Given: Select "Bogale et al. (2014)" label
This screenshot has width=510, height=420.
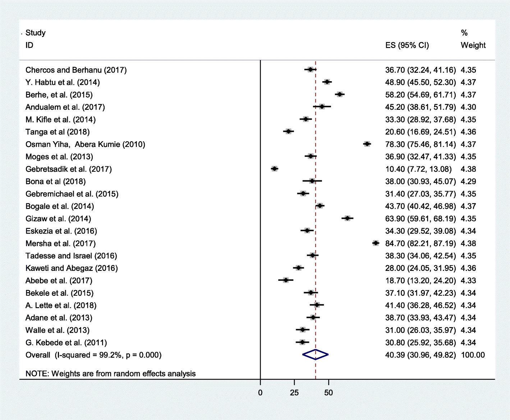Looking at the screenshot, I should pos(60,206).
